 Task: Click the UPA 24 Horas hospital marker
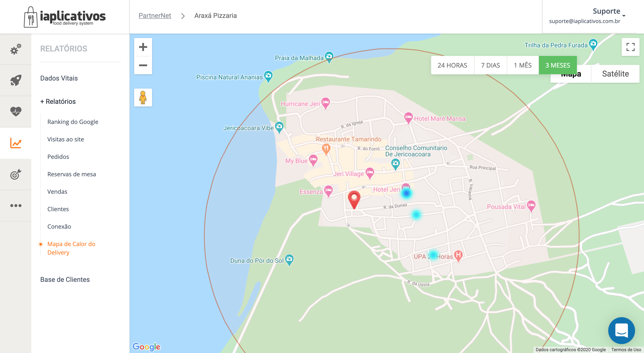point(458,256)
